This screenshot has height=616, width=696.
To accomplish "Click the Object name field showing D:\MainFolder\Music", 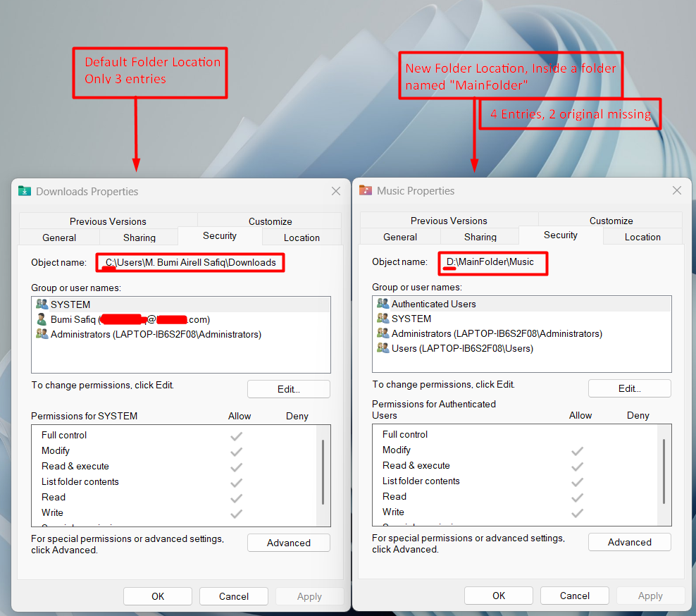I will (x=492, y=263).
